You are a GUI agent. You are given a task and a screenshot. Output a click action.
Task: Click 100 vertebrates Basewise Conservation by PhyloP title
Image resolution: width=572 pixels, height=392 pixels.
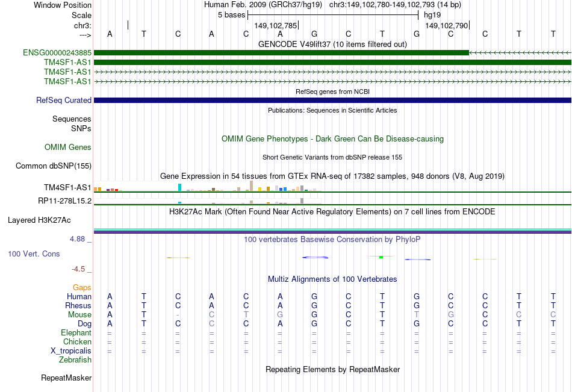click(x=332, y=240)
